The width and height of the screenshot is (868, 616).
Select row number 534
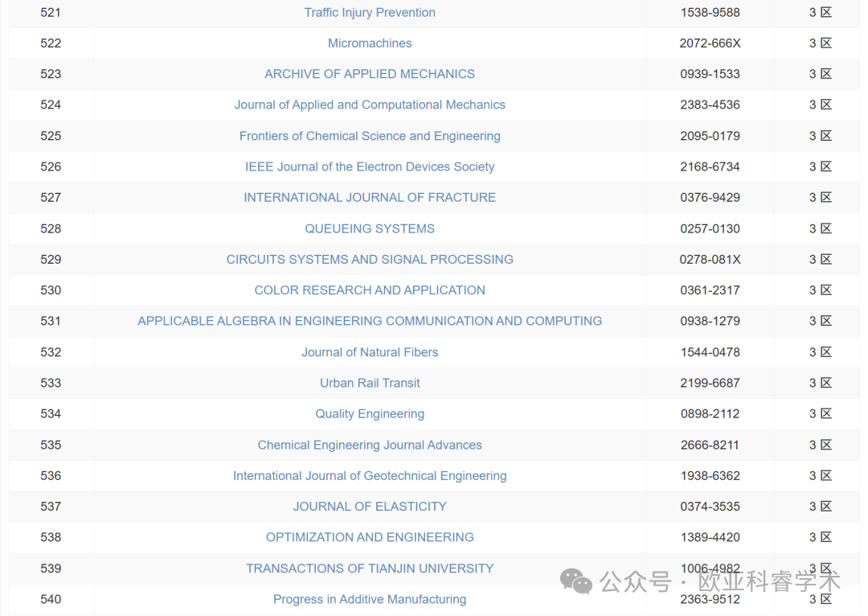pos(51,414)
